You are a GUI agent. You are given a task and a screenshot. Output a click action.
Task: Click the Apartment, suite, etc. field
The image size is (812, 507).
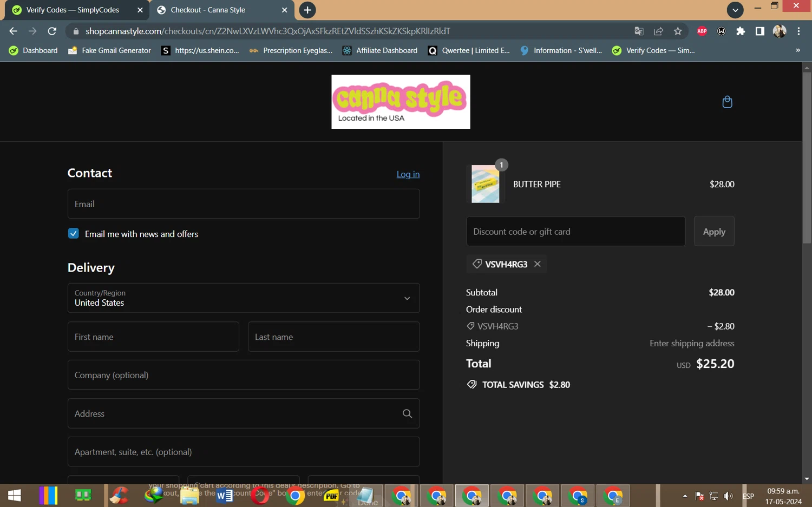click(244, 452)
